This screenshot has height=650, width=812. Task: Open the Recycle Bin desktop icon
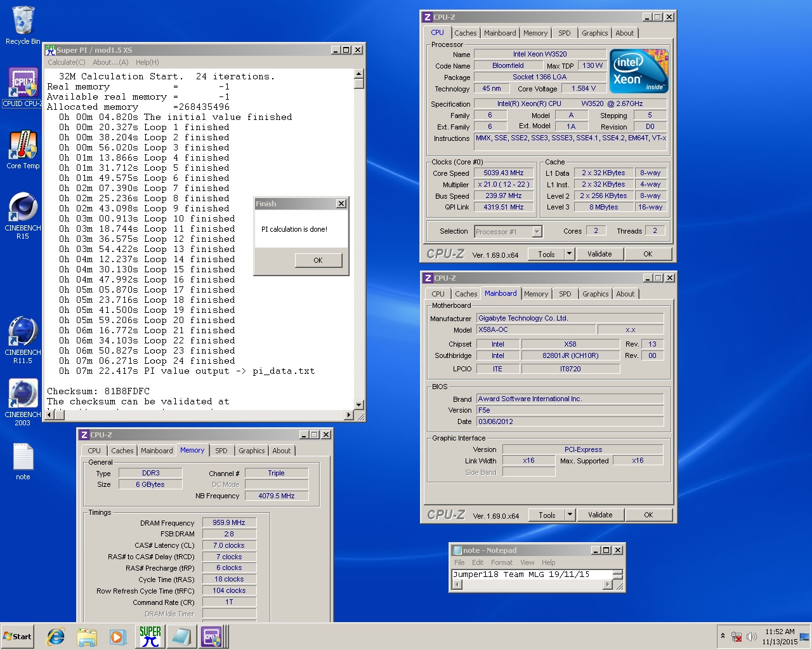click(x=23, y=25)
